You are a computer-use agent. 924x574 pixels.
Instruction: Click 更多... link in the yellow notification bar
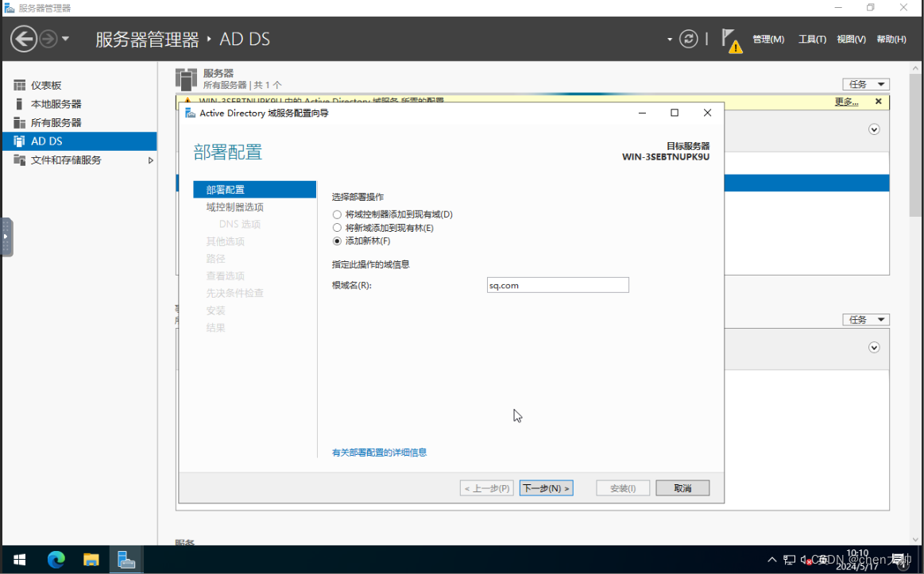(846, 102)
